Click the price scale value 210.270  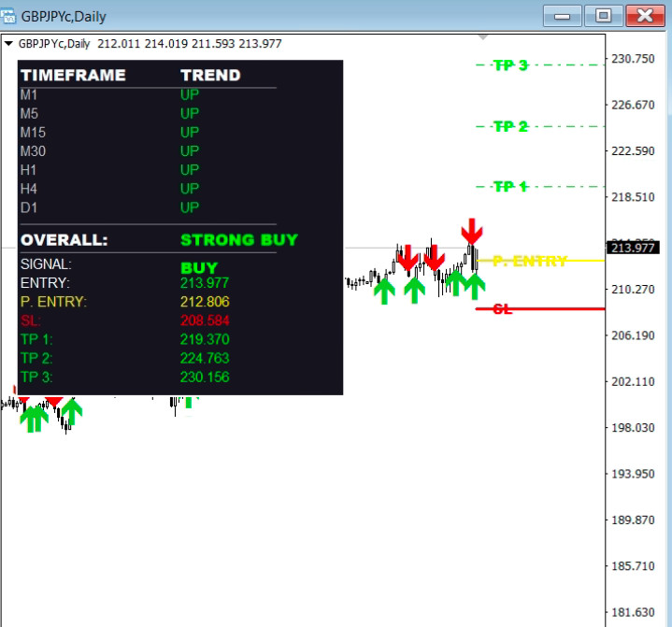(x=633, y=290)
